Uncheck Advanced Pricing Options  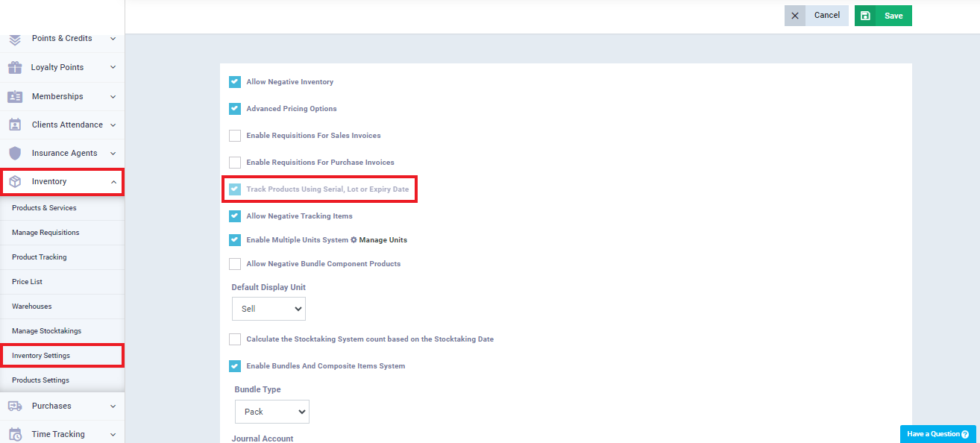235,109
